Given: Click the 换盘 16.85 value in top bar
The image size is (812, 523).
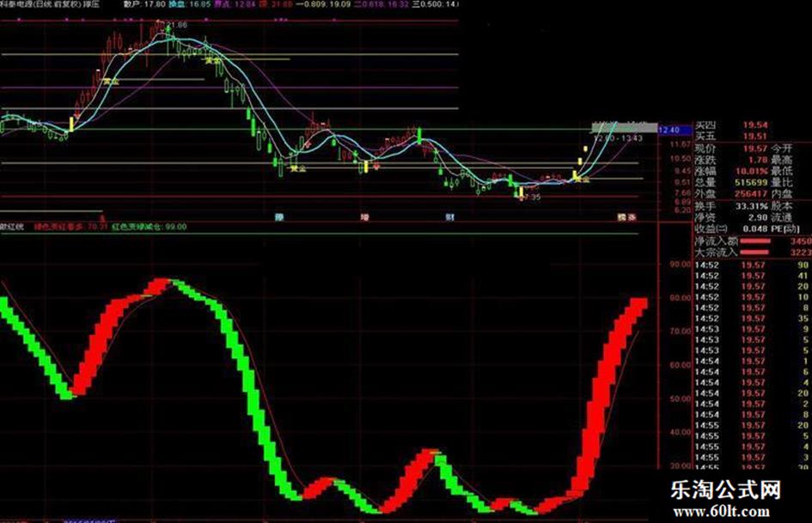Looking at the screenshot, I should 190,4.
